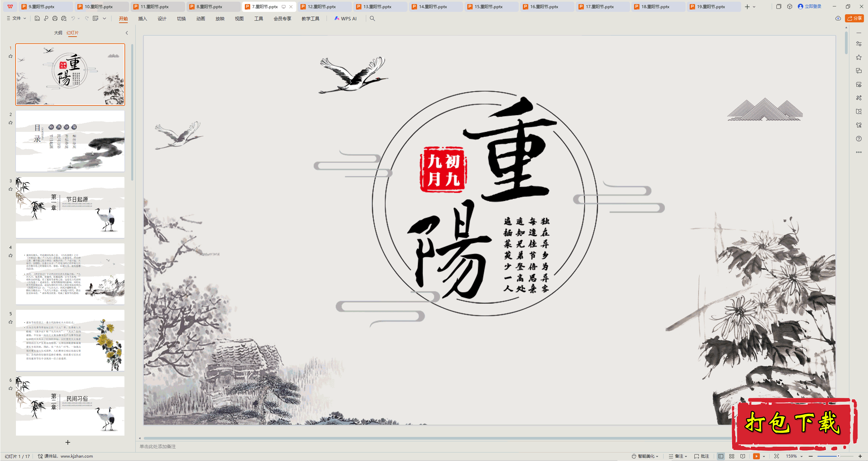Open the 文件 file menu dropdown
The width and height of the screenshot is (868, 461).
[16, 18]
